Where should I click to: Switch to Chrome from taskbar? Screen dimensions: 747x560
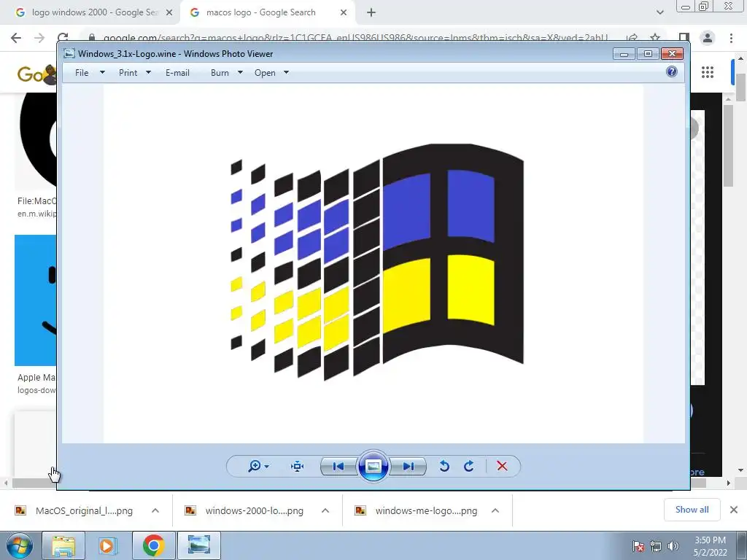pos(153,545)
